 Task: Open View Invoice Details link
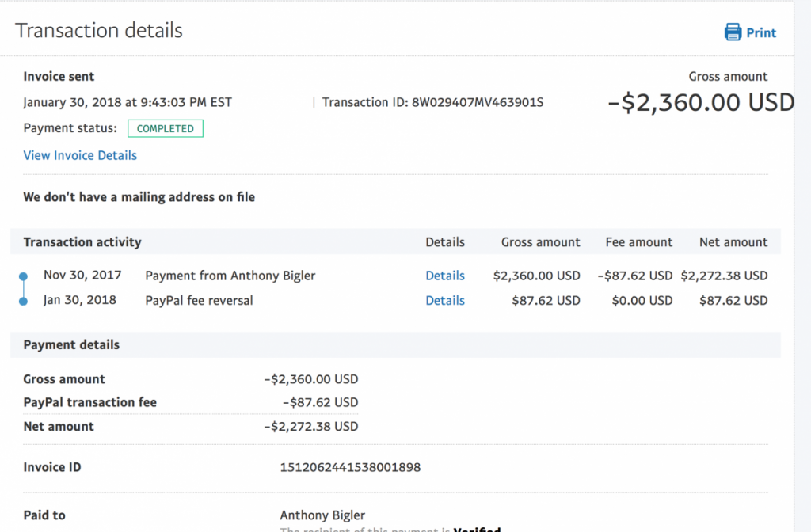pos(80,155)
